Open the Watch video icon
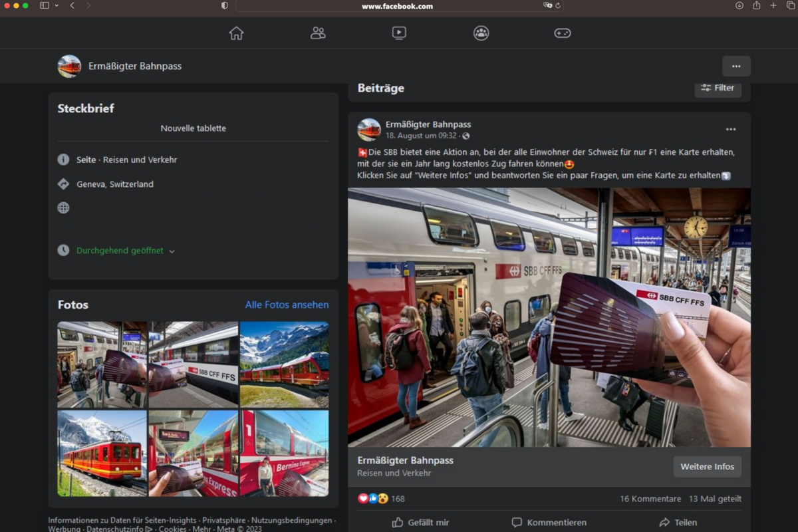 click(x=399, y=33)
